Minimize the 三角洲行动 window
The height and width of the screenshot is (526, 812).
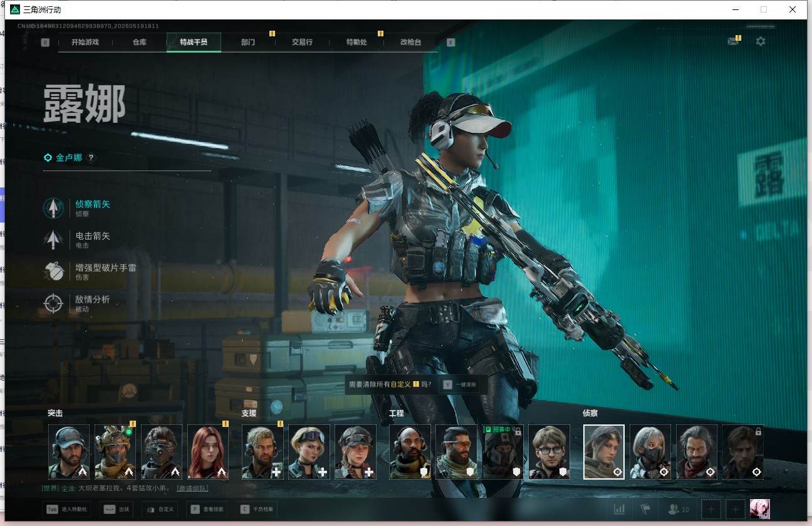(x=734, y=9)
